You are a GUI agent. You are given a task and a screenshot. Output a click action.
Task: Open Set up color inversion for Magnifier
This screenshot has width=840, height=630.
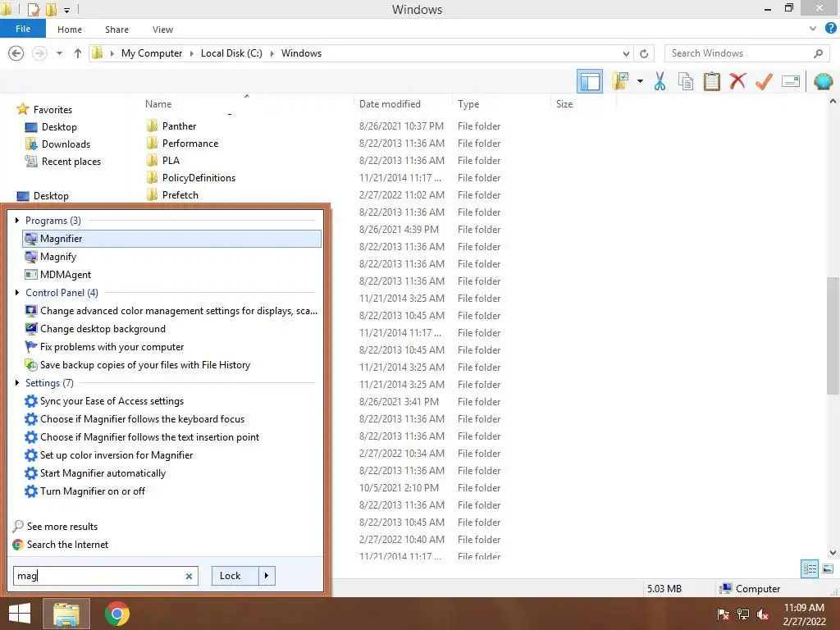[x=116, y=454]
